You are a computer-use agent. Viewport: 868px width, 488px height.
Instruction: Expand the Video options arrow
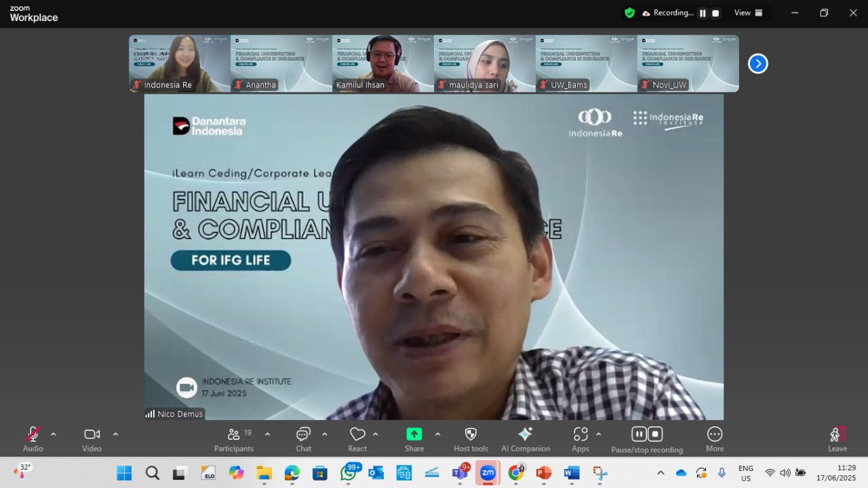coord(115,434)
